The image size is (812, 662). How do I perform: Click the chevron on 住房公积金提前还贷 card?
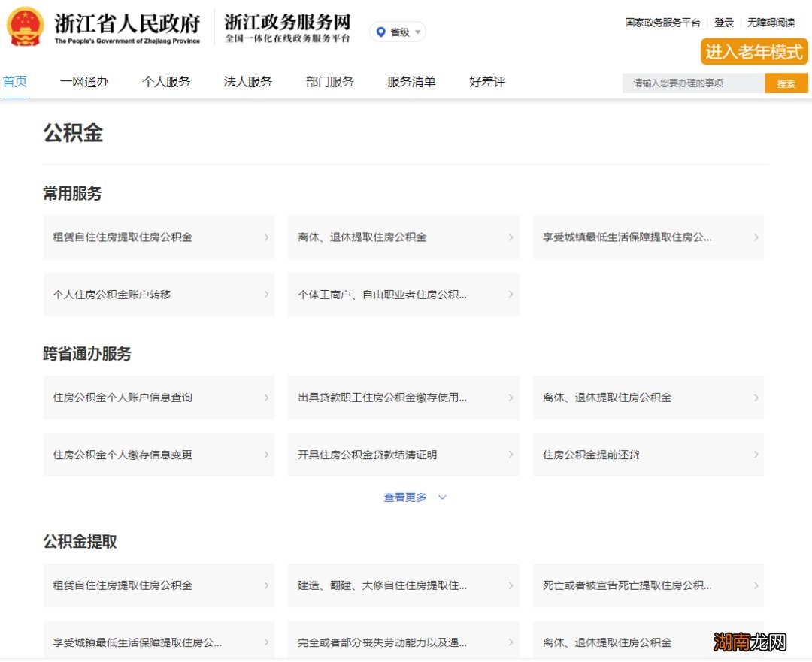[x=756, y=455]
